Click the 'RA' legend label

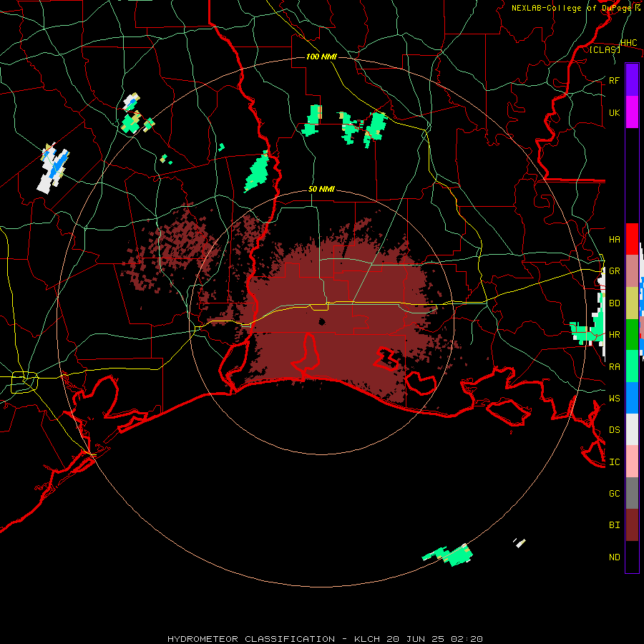(614, 366)
